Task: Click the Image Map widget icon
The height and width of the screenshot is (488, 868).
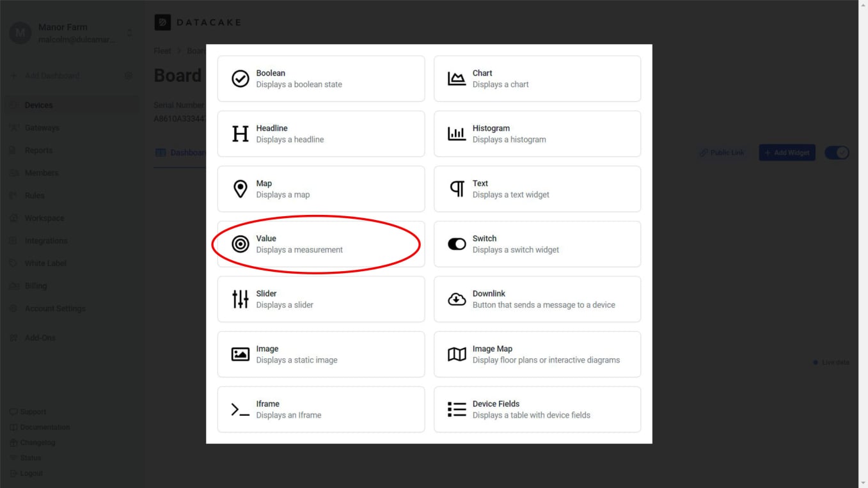Action: (x=456, y=354)
